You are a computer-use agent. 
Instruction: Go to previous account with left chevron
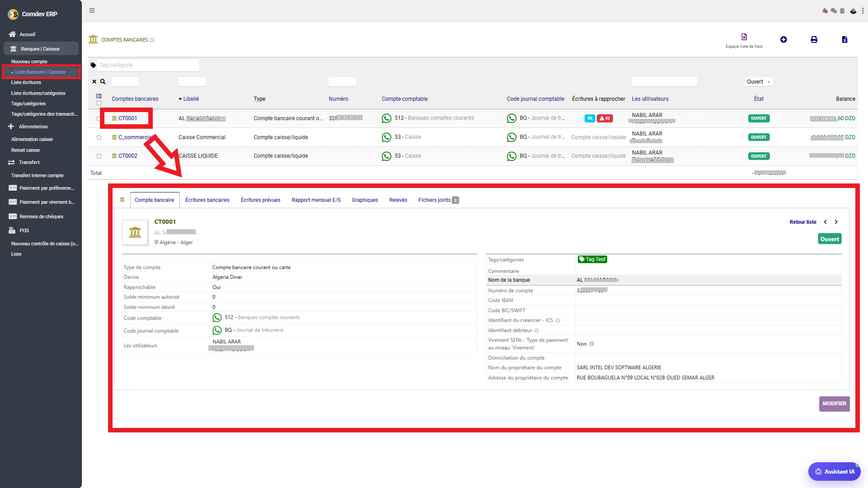coord(826,222)
